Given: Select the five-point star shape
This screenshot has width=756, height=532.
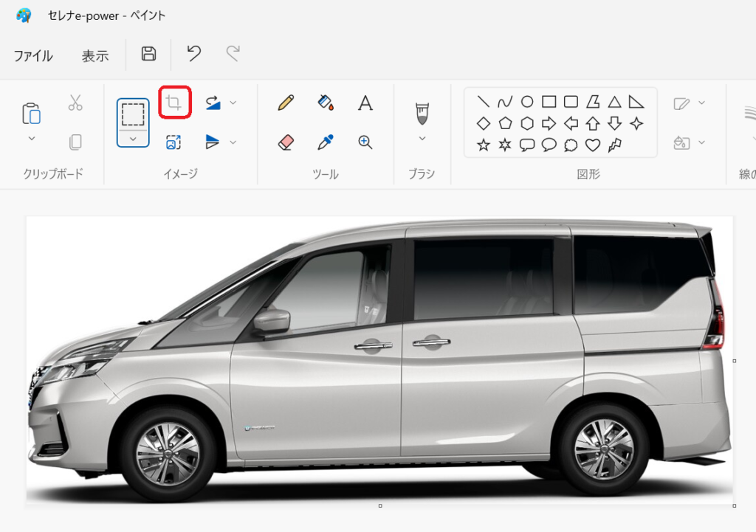Looking at the screenshot, I should (x=483, y=145).
